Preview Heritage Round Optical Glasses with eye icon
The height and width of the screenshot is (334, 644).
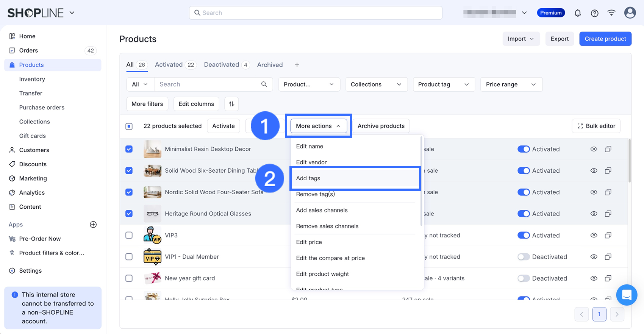click(x=594, y=214)
